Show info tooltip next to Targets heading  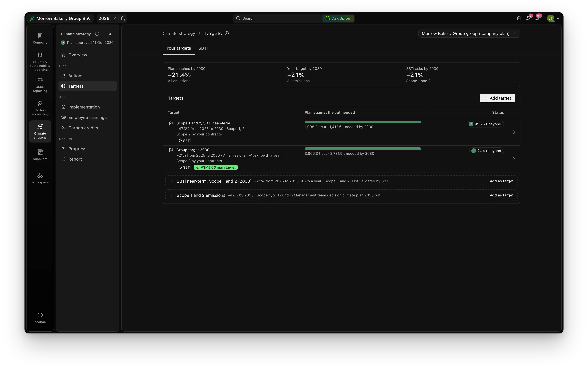(x=227, y=33)
